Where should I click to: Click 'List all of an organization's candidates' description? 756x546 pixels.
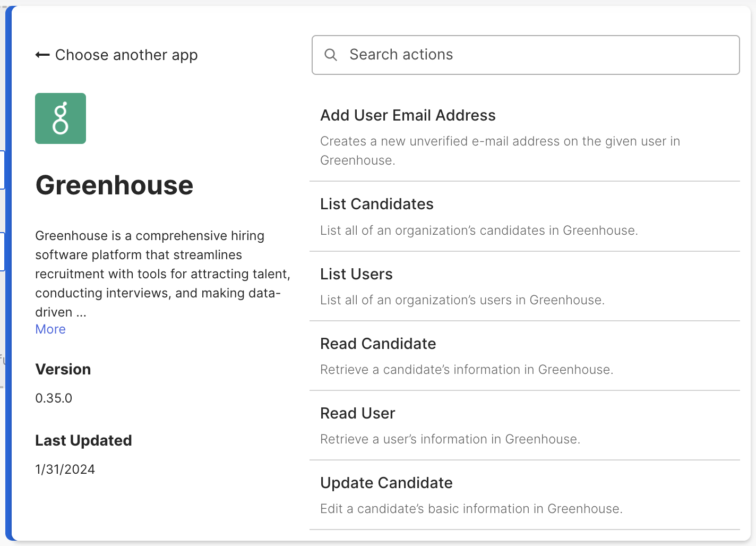click(x=478, y=231)
